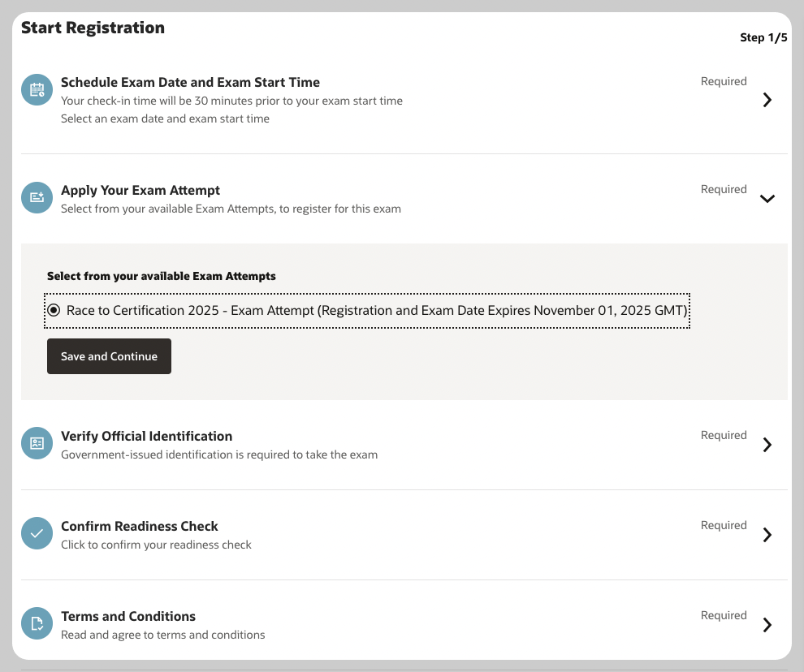Image resolution: width=804 pixels, height=672 pixels.
Task: Click the Step 1/5 progress indicator
Action: pos(763,37)
